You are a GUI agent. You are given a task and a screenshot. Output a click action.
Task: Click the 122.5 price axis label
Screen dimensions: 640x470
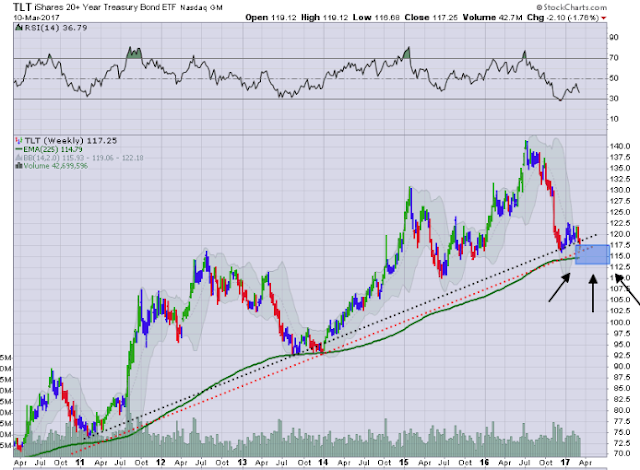tap(620, 223)
